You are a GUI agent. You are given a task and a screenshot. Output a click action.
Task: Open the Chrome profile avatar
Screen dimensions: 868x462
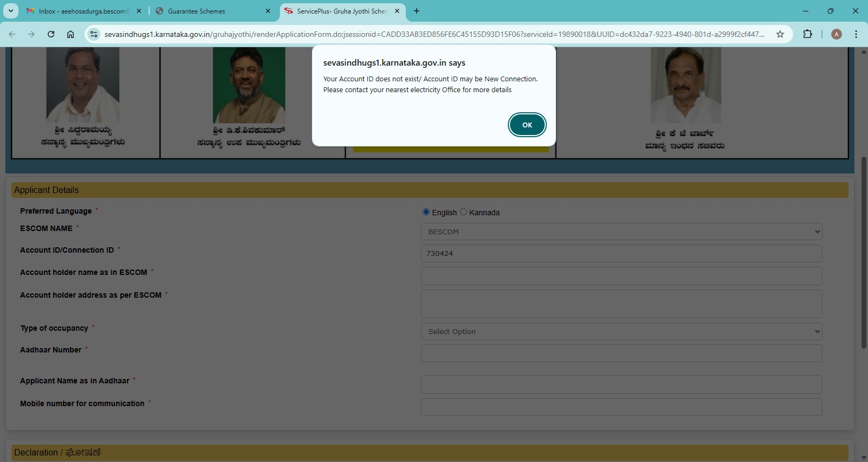(x=837, y=34)
